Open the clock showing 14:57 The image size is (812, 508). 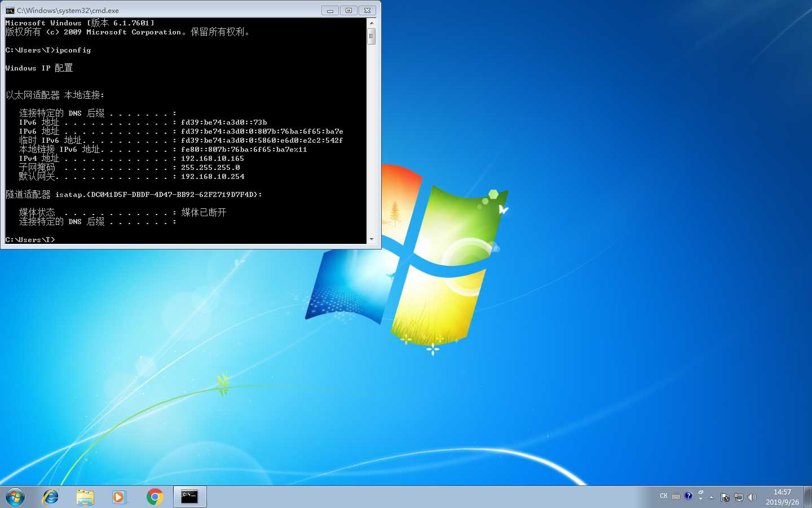click(x=782, y=497)
